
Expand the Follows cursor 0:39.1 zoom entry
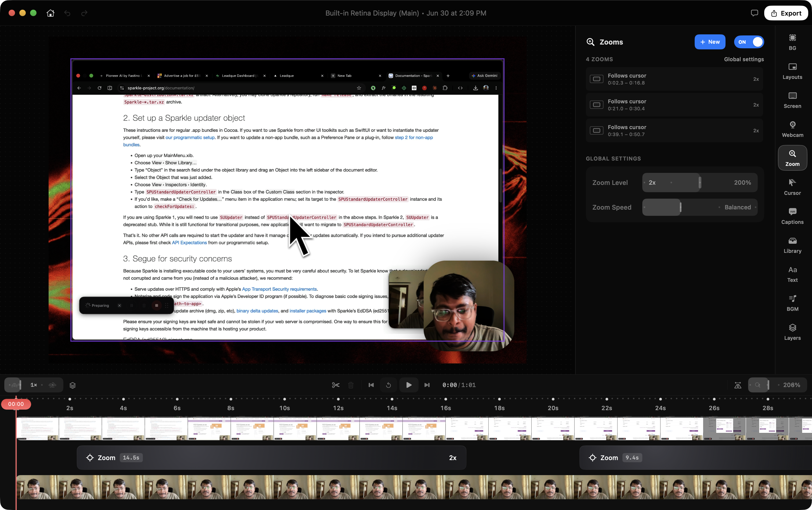click(x=674, y=130)
